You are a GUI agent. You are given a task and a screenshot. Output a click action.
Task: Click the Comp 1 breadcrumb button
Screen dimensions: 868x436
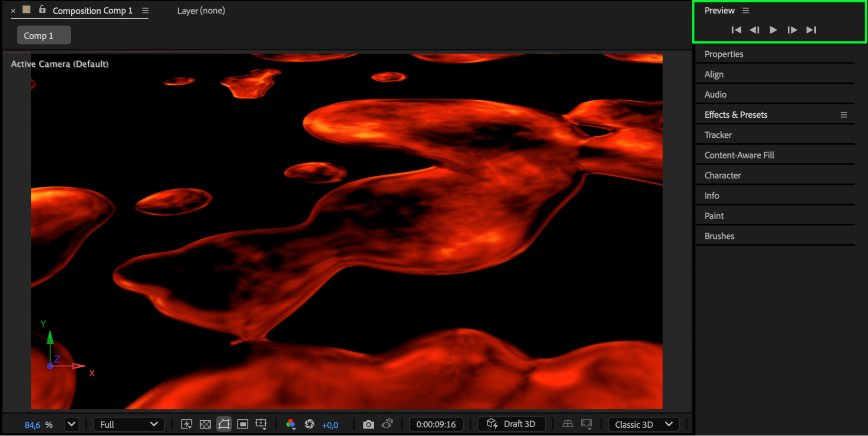pyautogui.click(x=43, y=36)
